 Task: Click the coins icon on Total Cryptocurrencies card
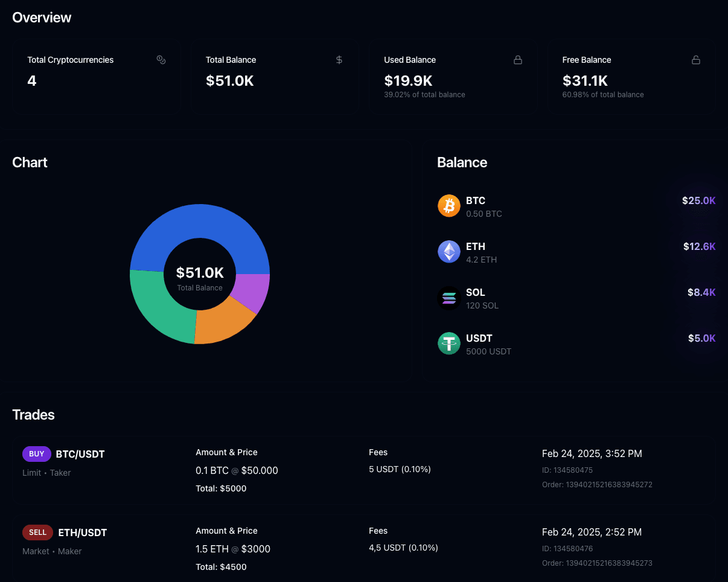coord(161,60)
